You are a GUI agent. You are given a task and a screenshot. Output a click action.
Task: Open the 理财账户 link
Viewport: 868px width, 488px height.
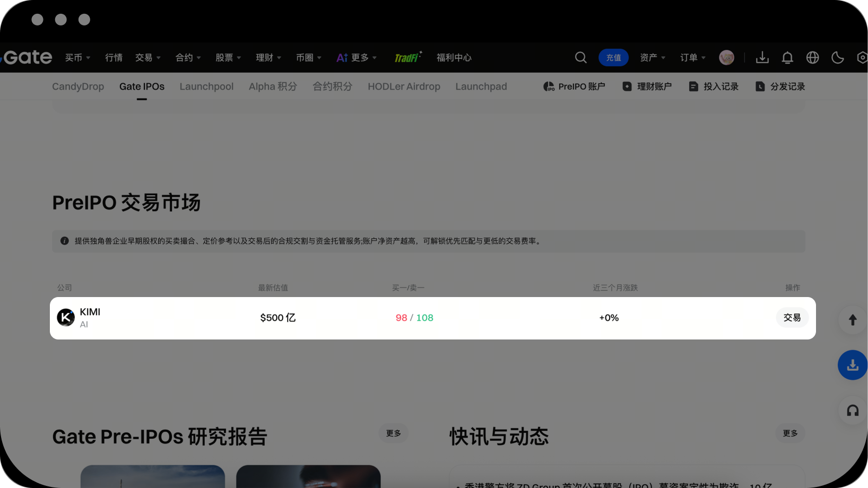pos(647,86)
